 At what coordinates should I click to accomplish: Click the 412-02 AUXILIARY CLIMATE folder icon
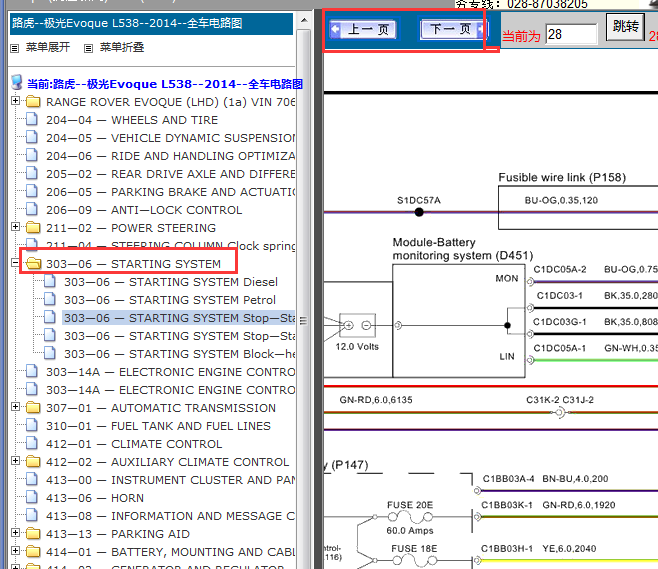33,462
